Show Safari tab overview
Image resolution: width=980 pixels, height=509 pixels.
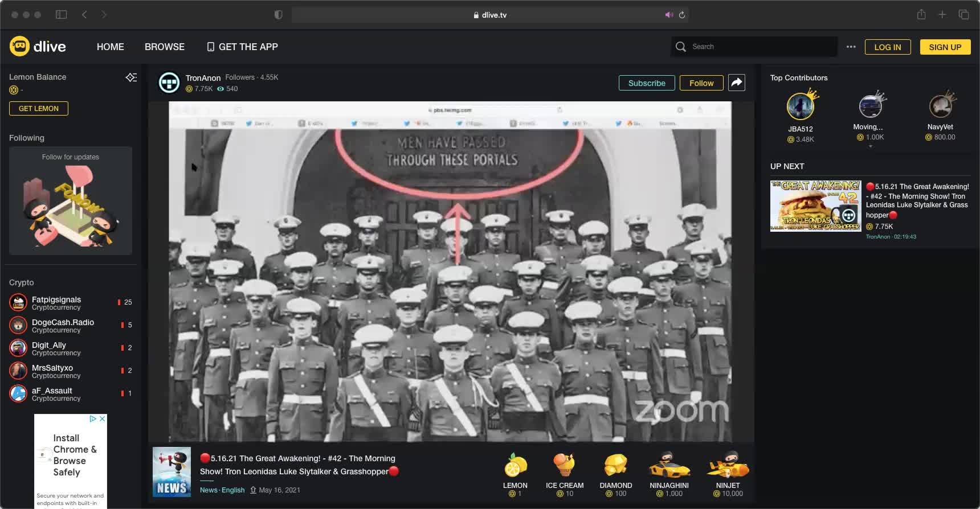(x=963, y=14)
